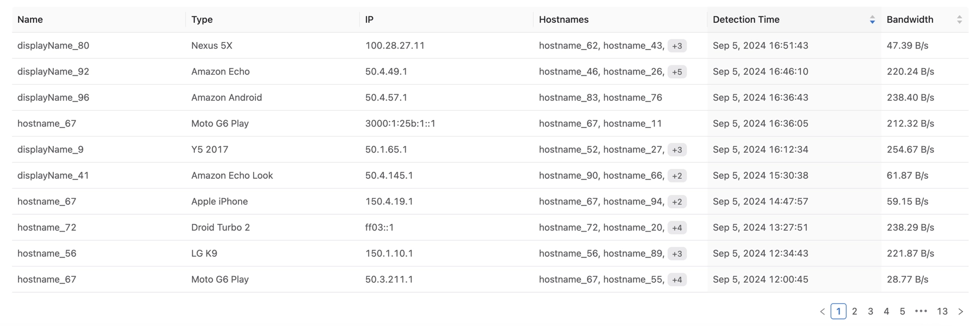Show +3 more hostnames for displayName_80
Screen dimensions: 980x326
coord(677,46)
